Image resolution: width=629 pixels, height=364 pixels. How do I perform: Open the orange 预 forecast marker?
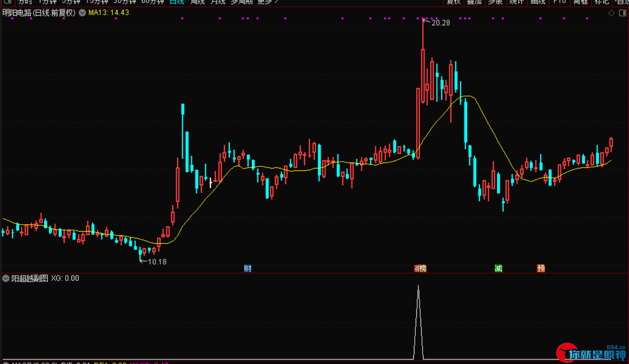(541, 268)
